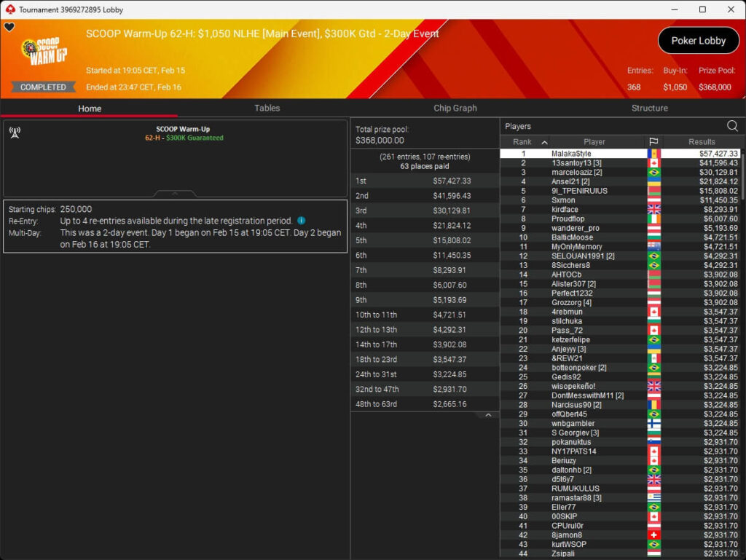Toggle Rank column sort arrow
Viewport: 746px width, 560px height.
543,142
